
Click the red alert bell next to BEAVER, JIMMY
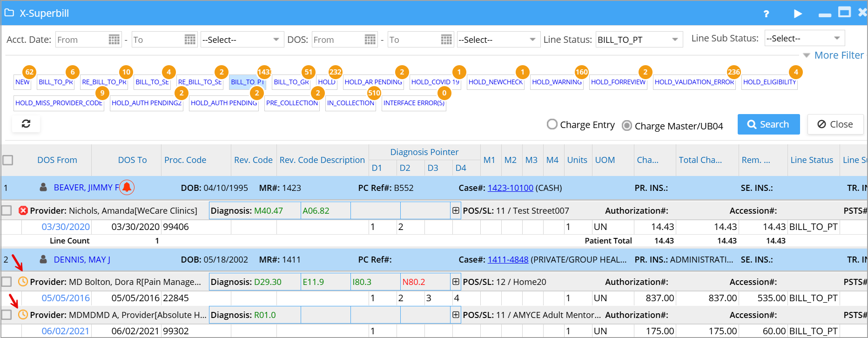(x=127, y=187)
